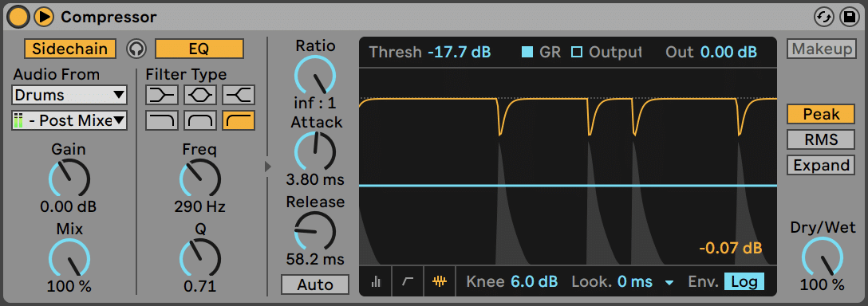
Task: Enable the Makeup gain button
Action: 822,49
